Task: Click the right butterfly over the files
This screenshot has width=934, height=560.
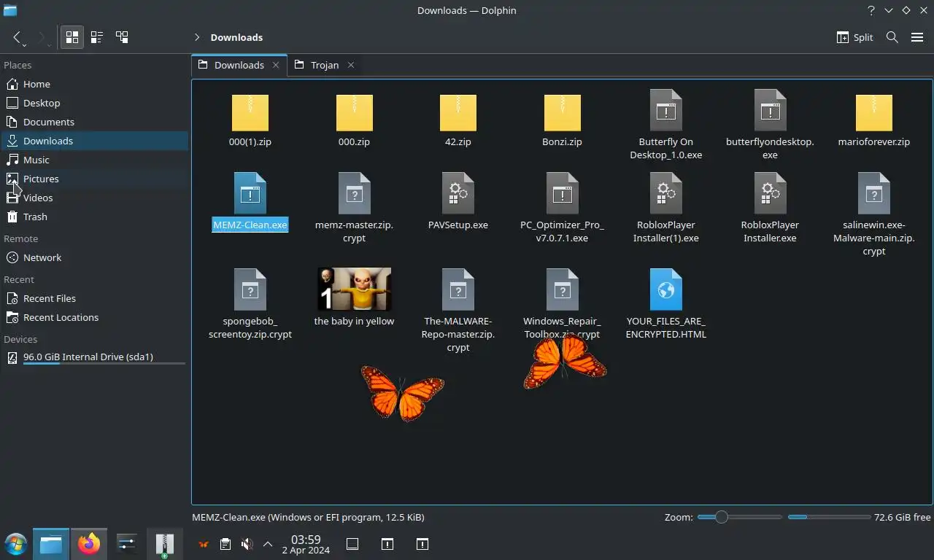Action: coord(565,362)
